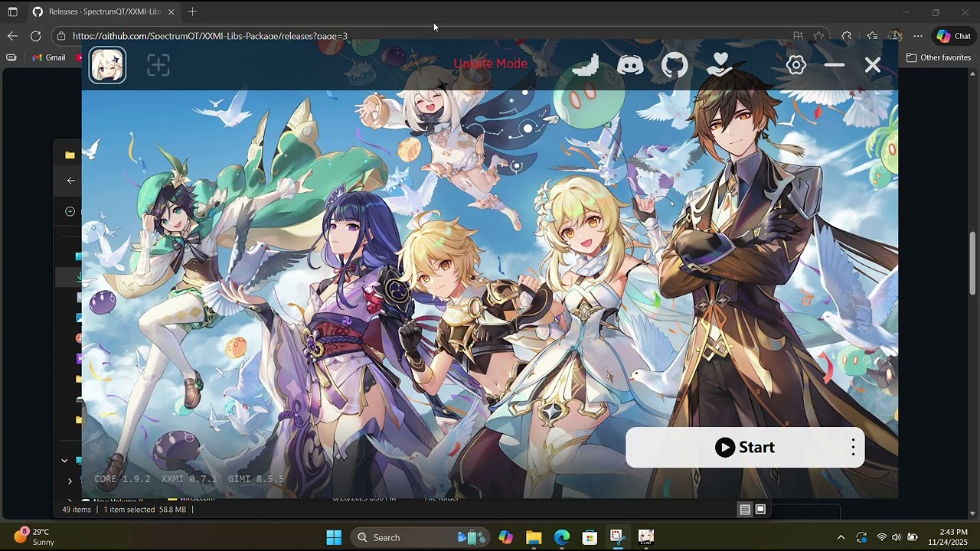Image resolution: width=980 pixels, height=551 pixels.
Task: Click the Edge address bar URL
Action: [210, 36]
